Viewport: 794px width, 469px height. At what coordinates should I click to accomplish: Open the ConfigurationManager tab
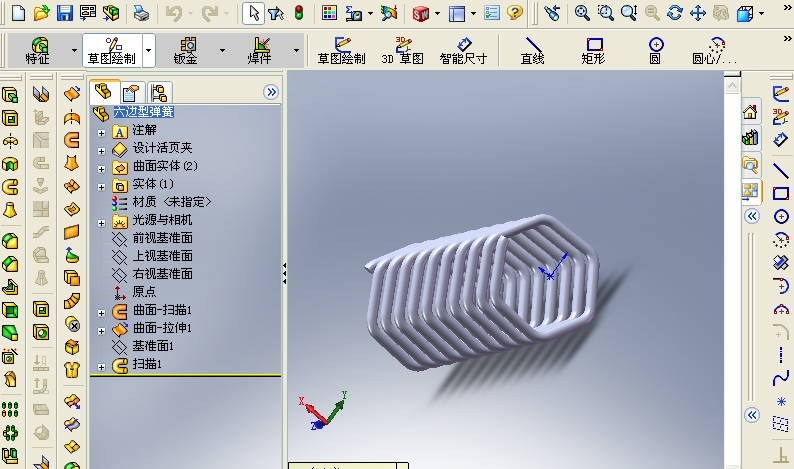point(160,93)
